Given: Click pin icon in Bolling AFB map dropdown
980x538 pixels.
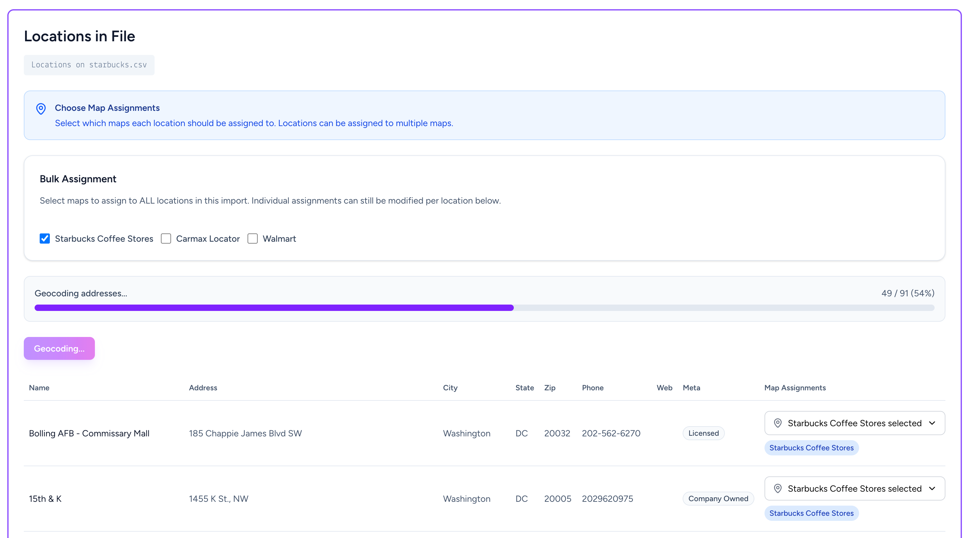Looking at the screenshot, I should (778, 423).
